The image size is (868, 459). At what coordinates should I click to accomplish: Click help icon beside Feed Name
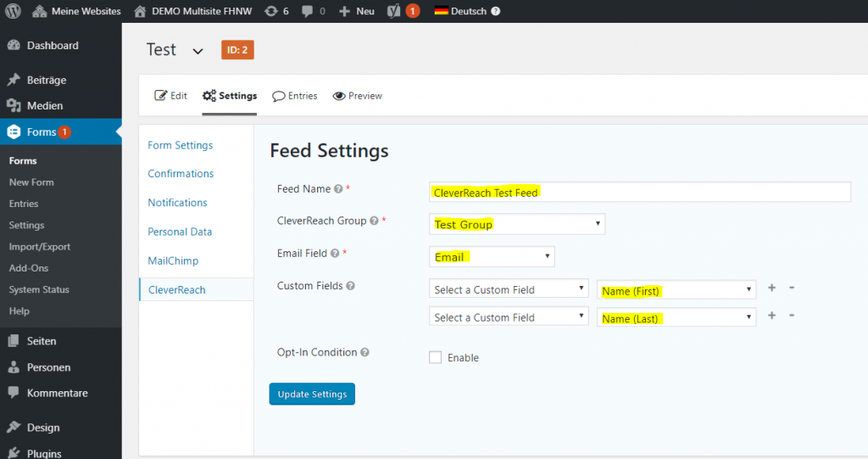coord(338,189)
